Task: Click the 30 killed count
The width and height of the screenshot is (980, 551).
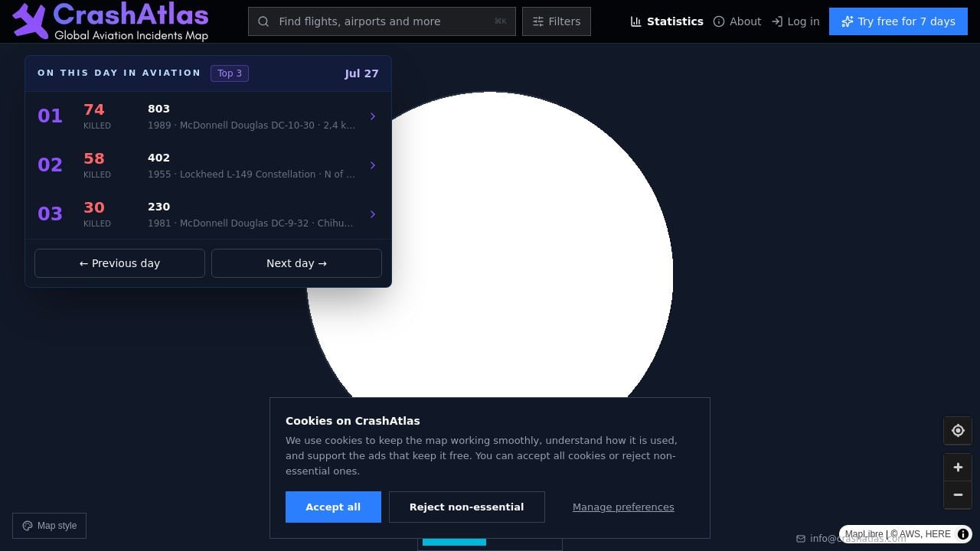Action: pos(94,207)
